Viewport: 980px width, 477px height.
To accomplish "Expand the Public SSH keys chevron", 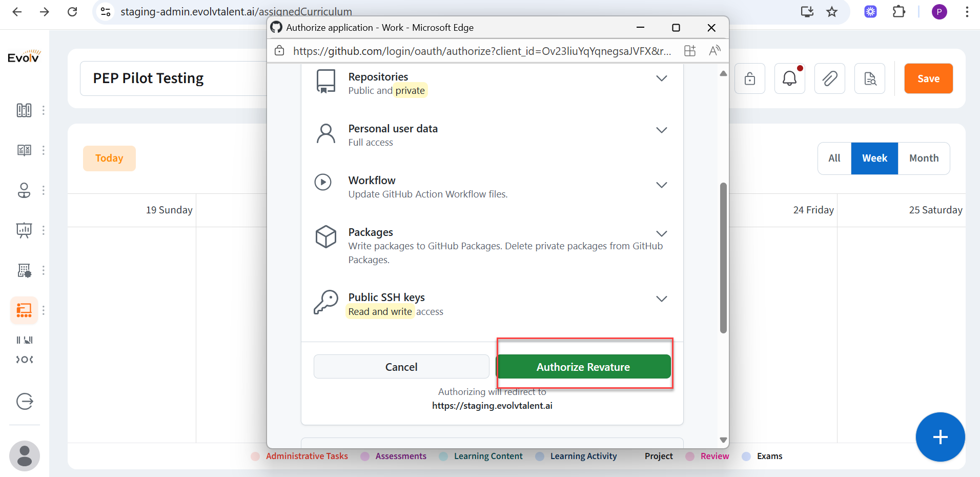I will click(662, 299).
